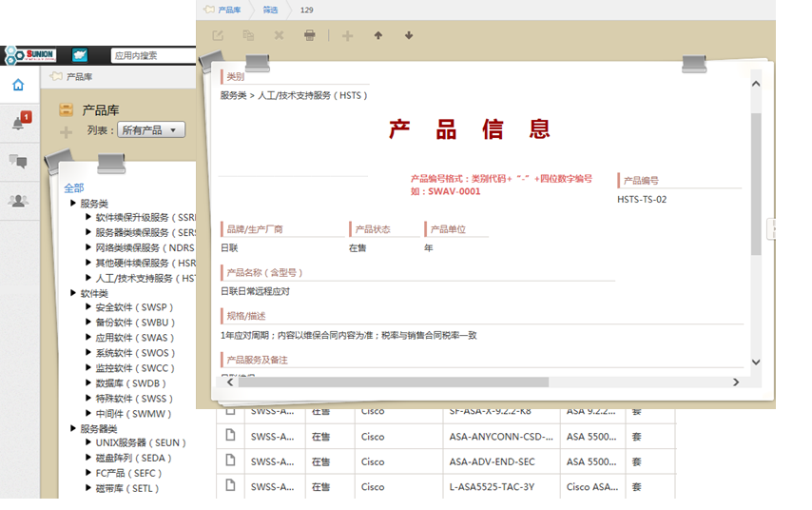Select 其他硬件续保服务 tree item

click(x=145, y=263)
